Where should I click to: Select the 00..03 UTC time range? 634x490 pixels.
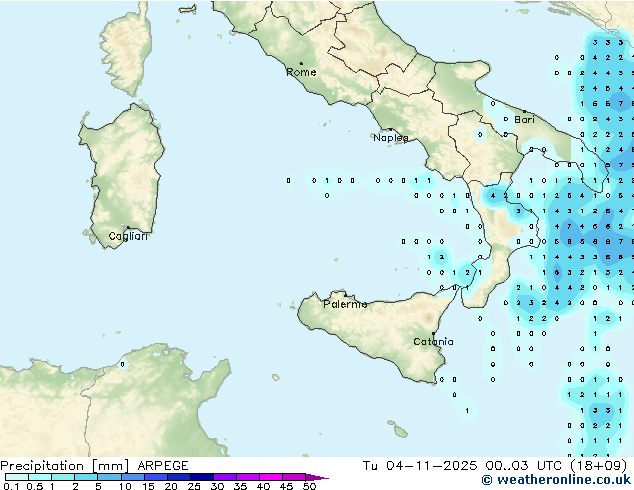point(524,466)
